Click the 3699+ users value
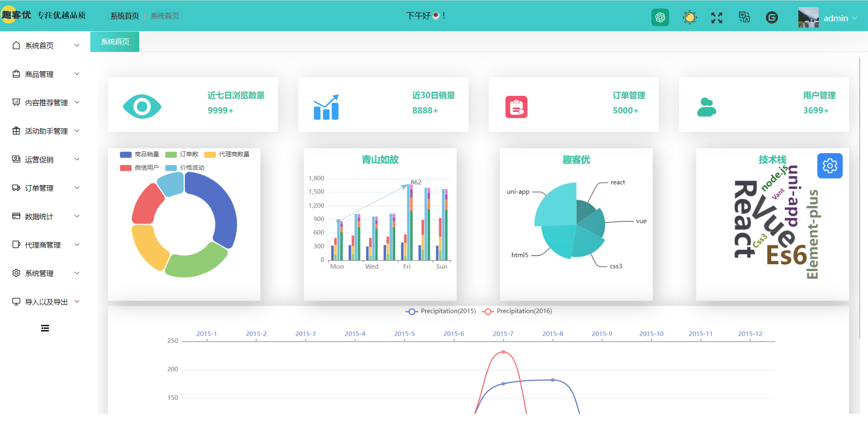 [816, 111]
